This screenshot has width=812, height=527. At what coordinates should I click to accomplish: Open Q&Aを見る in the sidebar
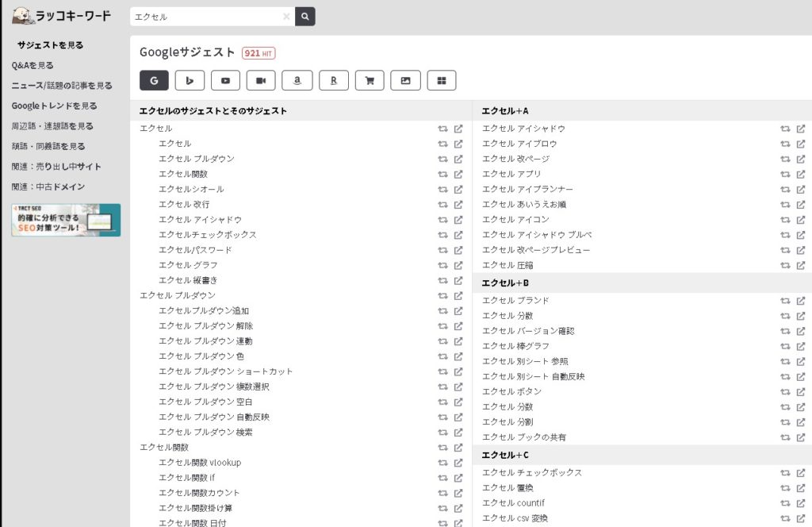coord(33,65)
